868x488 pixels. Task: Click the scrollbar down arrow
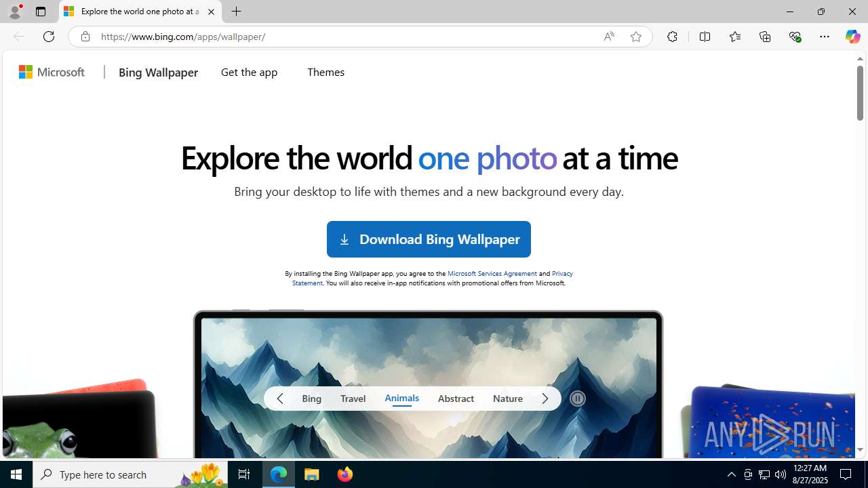pos(860,450)
